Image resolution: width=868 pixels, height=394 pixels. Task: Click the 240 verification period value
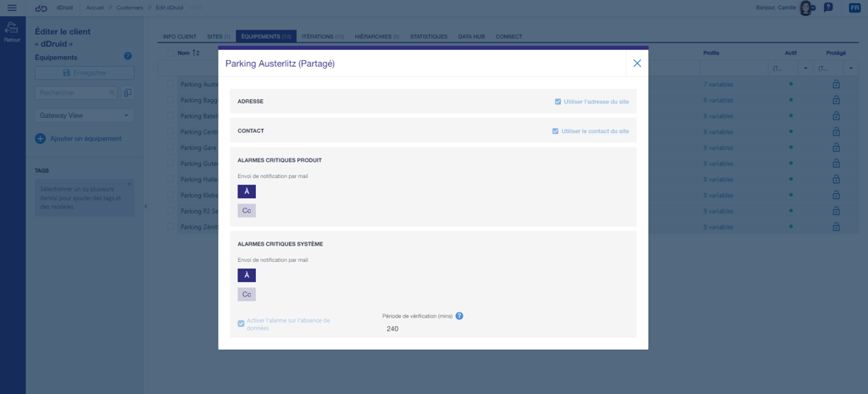point(392,329)
